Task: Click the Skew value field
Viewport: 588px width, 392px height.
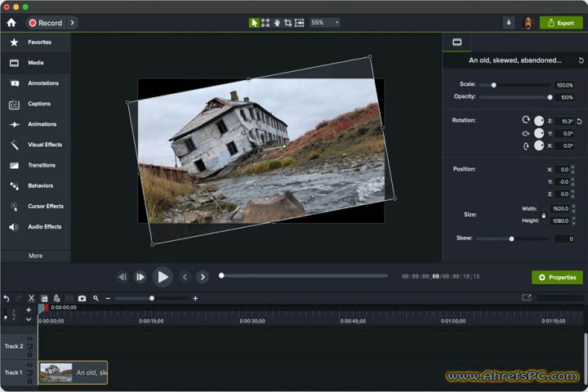Action: coord(564,238)
